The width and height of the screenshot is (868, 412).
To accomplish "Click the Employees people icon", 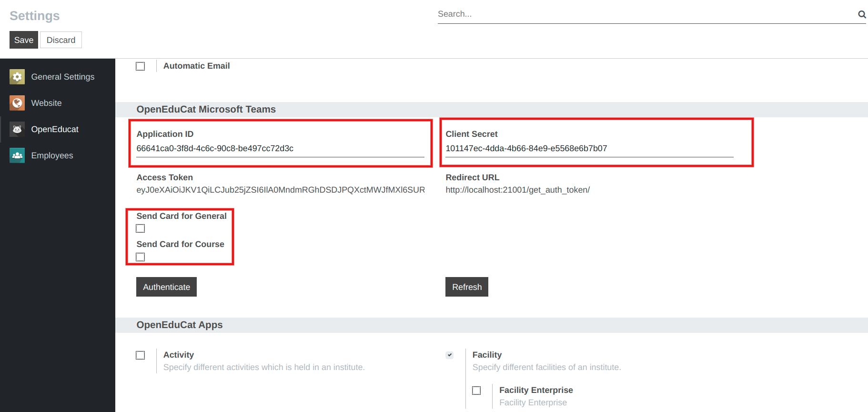I will click(x=17, y=155).
